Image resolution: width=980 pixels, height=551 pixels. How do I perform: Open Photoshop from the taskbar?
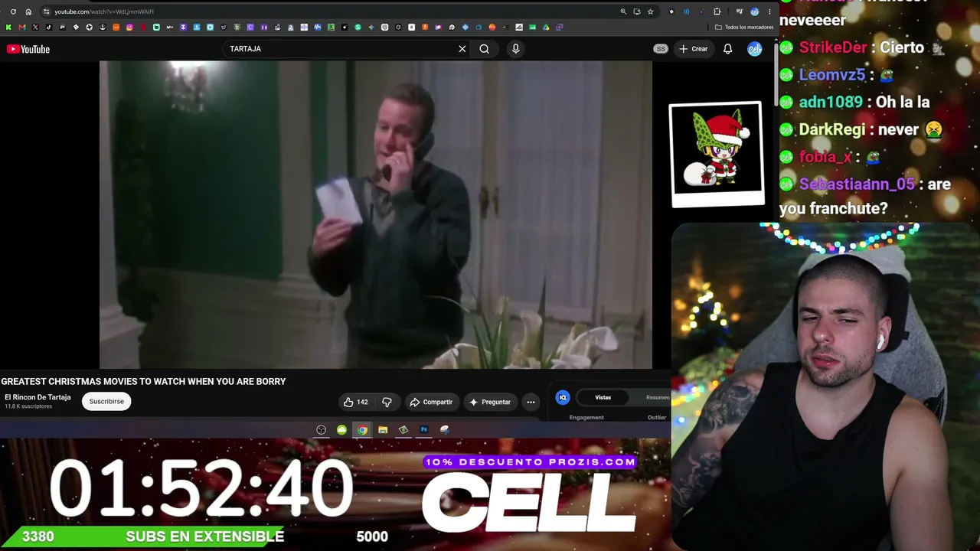[424, 430]
